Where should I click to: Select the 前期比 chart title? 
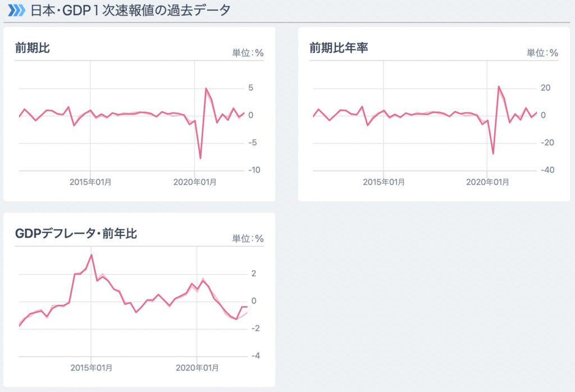pos(33,48)
